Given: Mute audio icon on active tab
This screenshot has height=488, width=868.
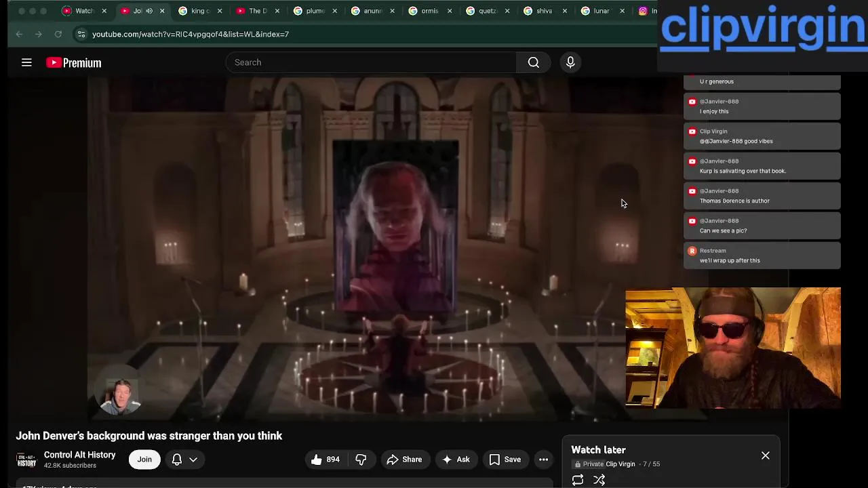Looking at the screenshot, I should [x=149, y=11].
